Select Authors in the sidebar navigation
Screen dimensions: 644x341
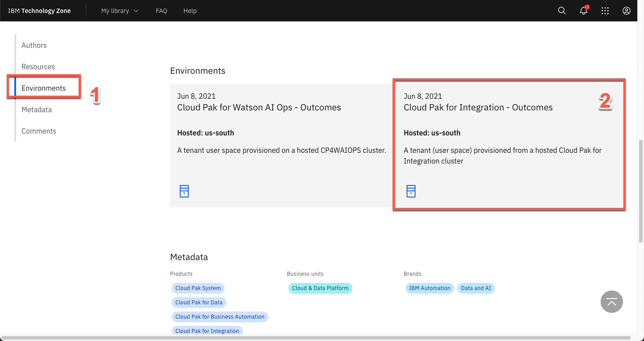[x=34, y=45]
